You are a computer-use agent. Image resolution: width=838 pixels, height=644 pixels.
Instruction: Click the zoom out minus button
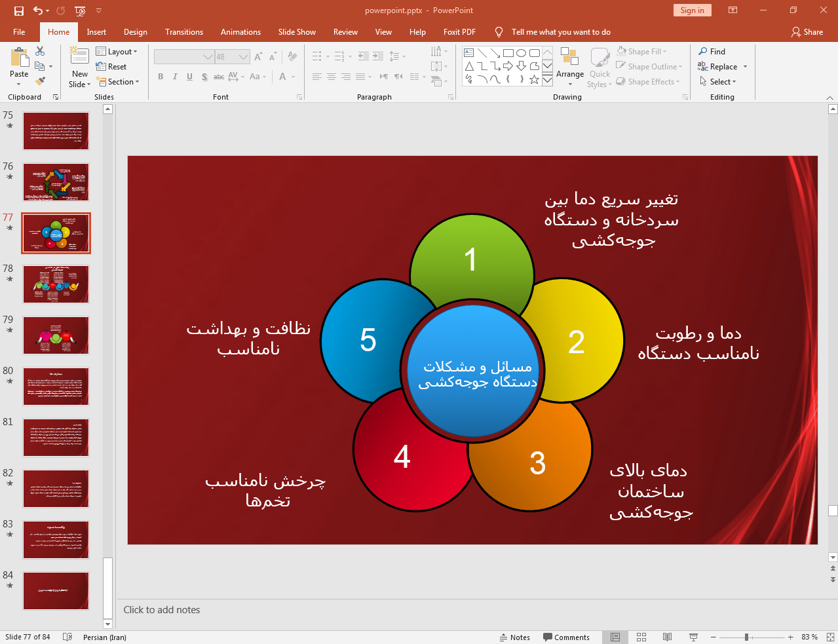714,637
